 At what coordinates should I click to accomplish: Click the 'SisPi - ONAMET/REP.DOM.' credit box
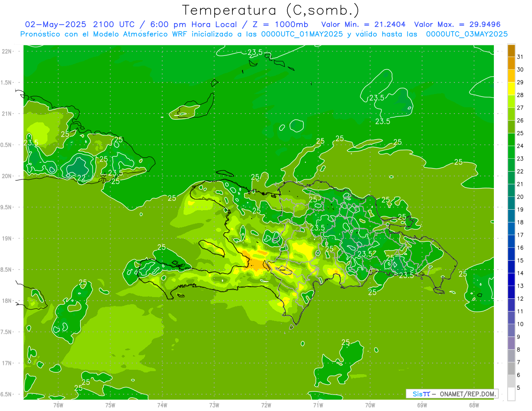(x=452, y=394)
